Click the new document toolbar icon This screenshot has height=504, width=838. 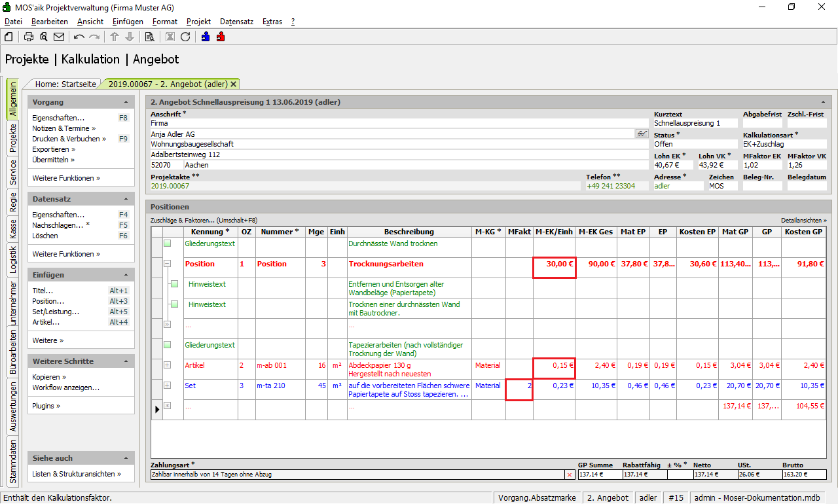(x=9, y=37)
